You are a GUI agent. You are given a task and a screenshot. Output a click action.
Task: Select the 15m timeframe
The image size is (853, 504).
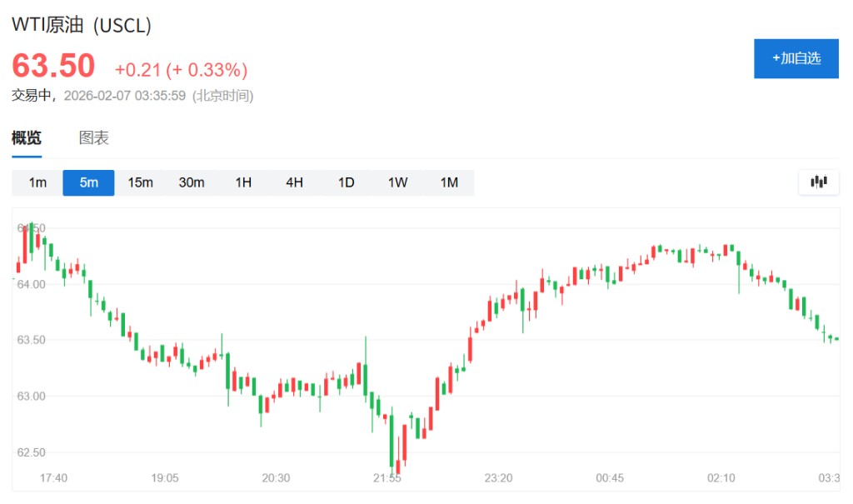pos(140,182)
